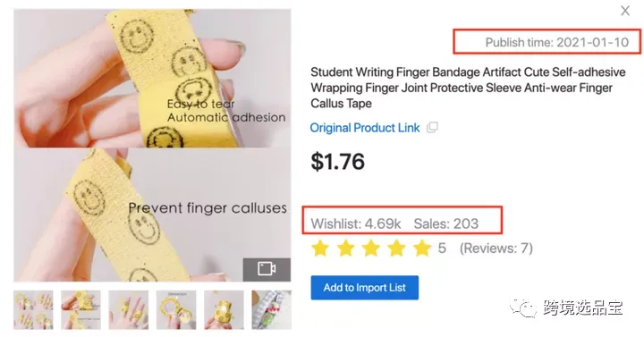Screen dimensions: 644x337
Task: Click the Wishlist 4.69k figure
Action: tap(356, 223)
